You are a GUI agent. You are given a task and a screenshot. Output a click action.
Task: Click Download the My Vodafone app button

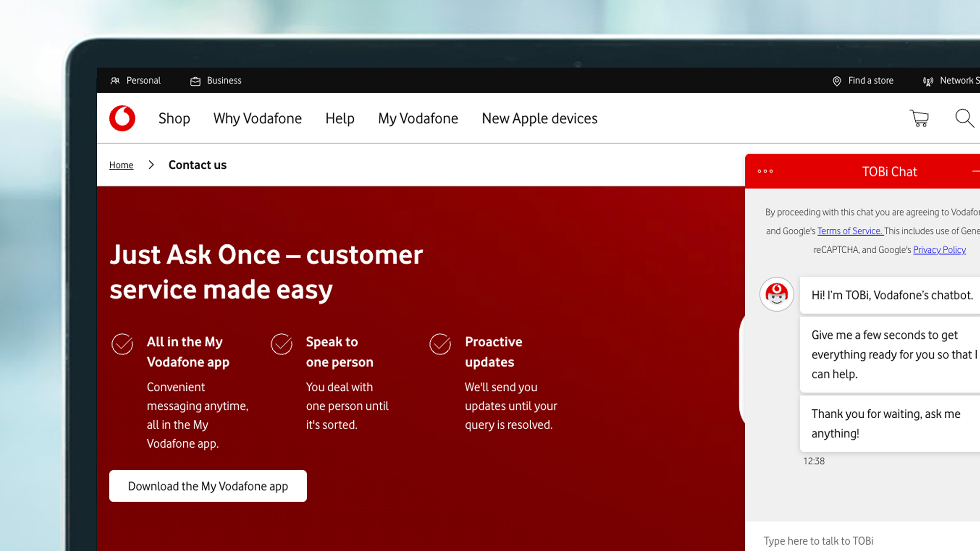(x=208, y=486)
